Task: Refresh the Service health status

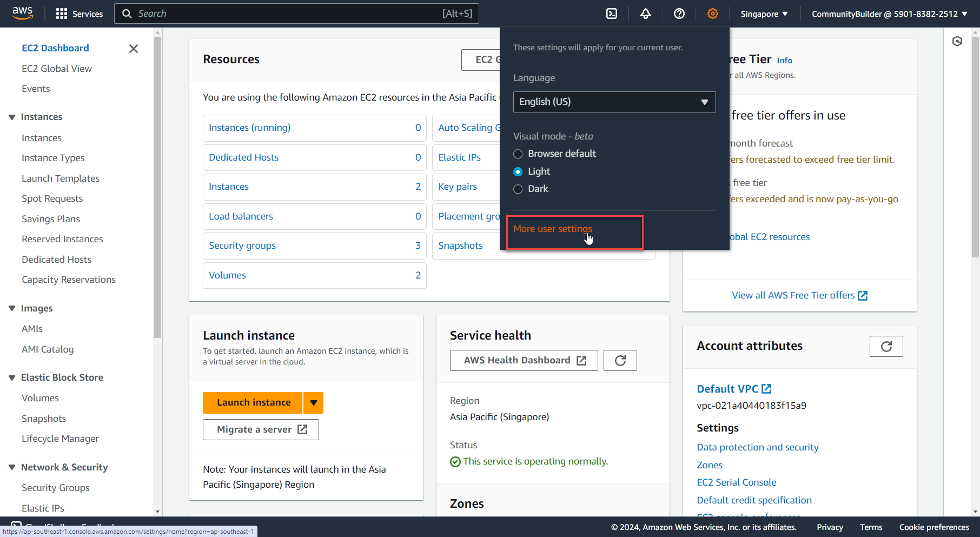Action: pos(620,360)
